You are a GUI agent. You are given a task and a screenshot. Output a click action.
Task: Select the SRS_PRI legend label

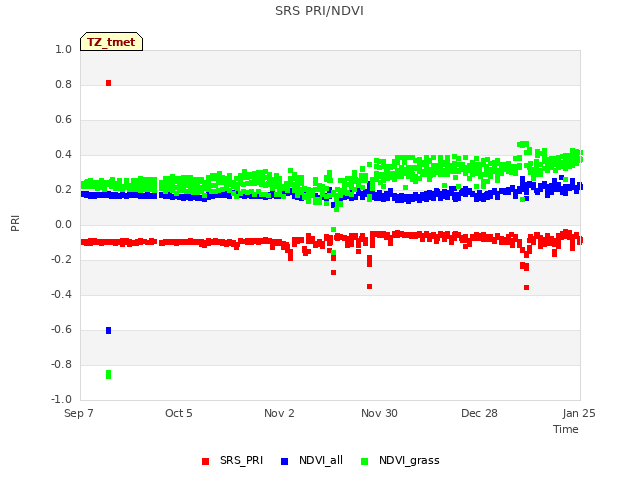241,460
